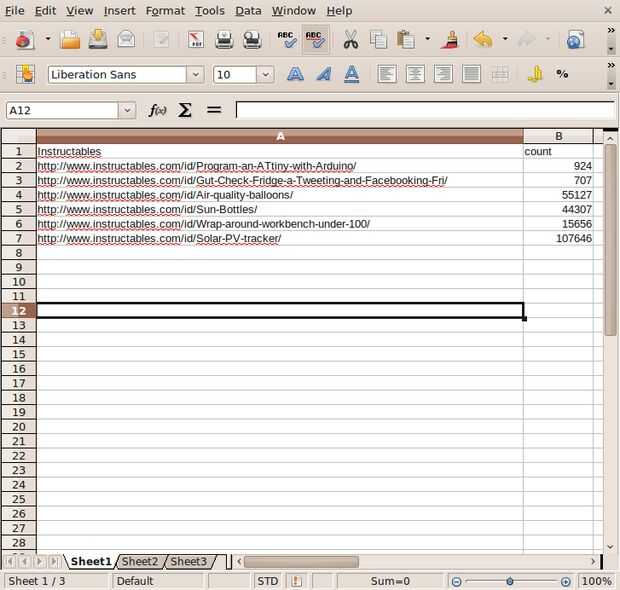Open the Format menu
Screen dimensions: 620x590
coord(165,11)
